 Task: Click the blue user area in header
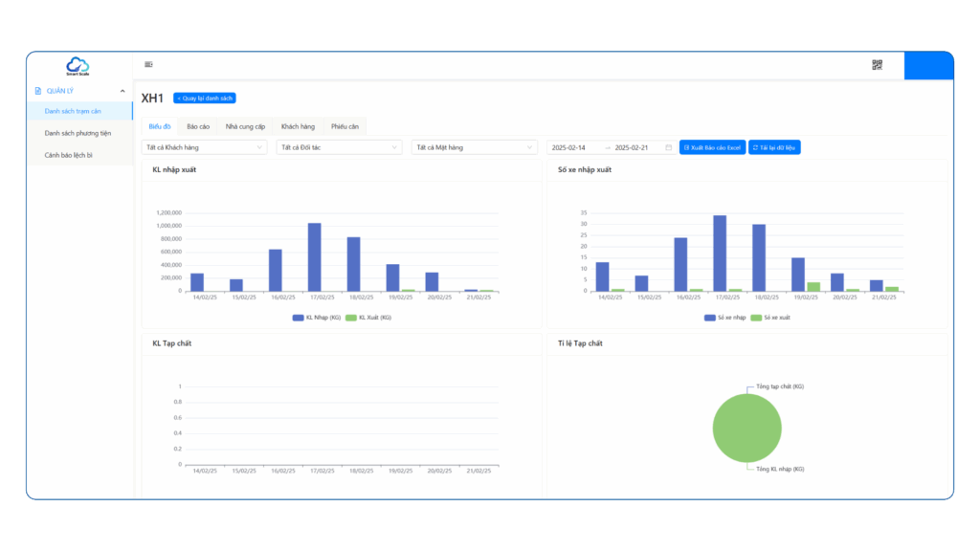928,66
